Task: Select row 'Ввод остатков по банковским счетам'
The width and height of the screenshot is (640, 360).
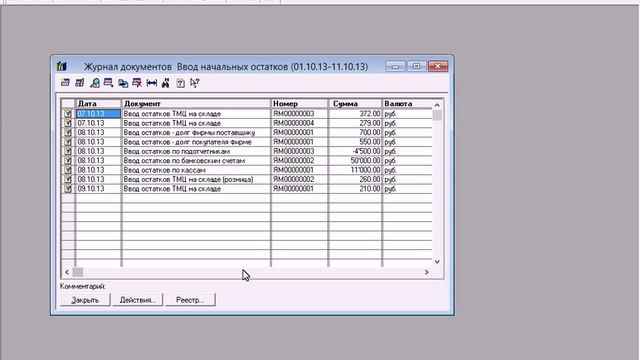Action: point(248,161)
